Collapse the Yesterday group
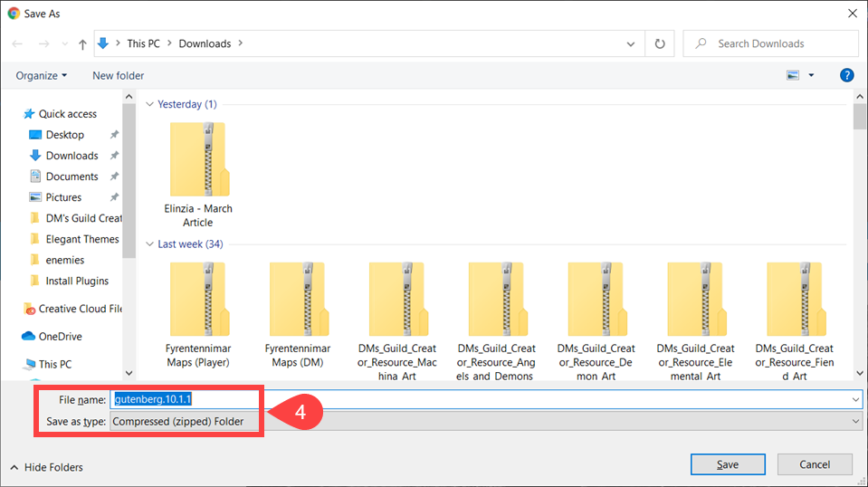The height and width of the screenshot is (487, 868). click(x=150, y=104)
